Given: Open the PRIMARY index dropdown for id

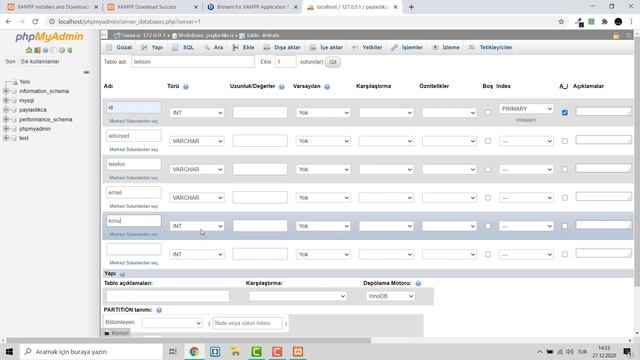Looking at the screenshot, I should (526, 109).
